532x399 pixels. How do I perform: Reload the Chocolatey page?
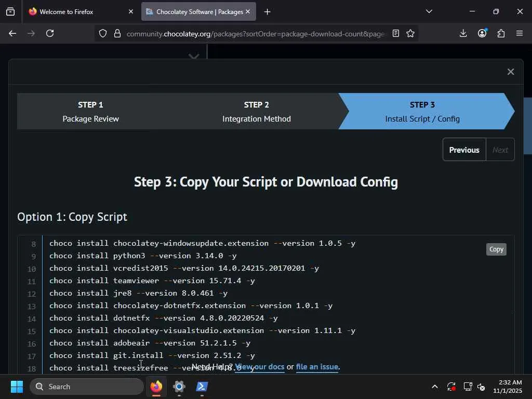coord(50,33)
